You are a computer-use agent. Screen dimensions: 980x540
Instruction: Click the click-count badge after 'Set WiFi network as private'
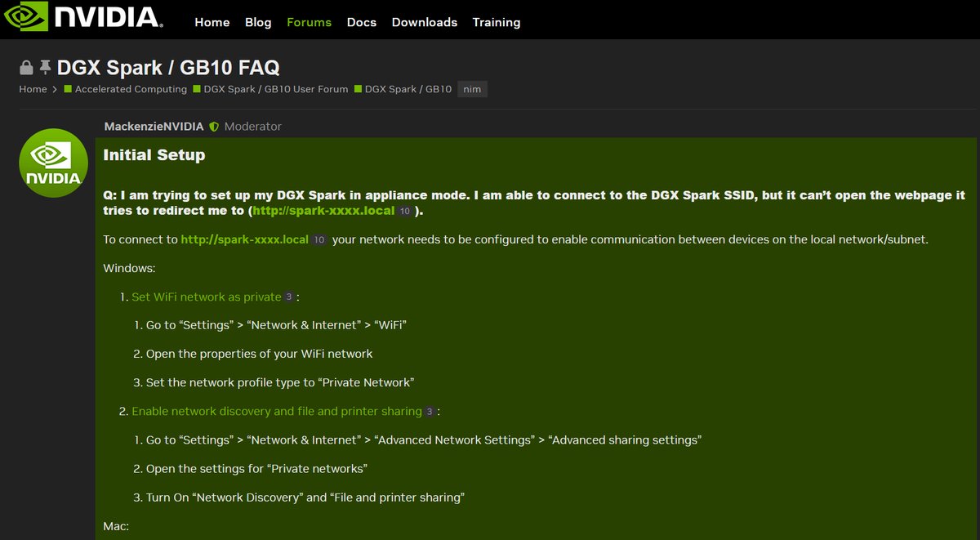coord(288,297)
